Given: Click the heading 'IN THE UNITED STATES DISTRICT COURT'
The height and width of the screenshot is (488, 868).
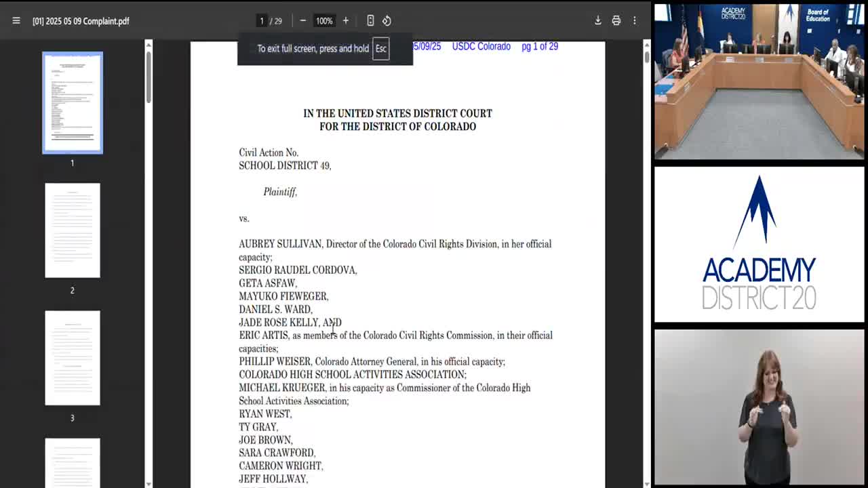Looking at the screenshot, I should pyautogui.click(x=397, y=113).
